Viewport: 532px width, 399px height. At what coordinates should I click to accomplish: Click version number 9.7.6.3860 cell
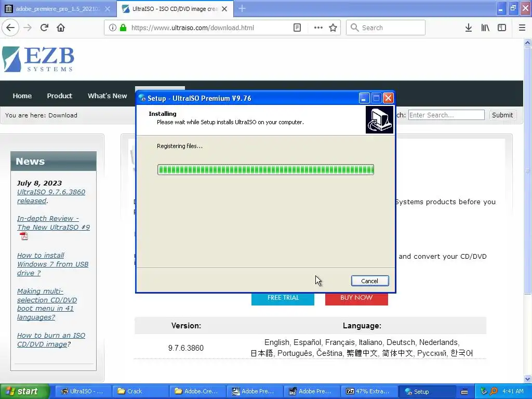tap(186, 348)
